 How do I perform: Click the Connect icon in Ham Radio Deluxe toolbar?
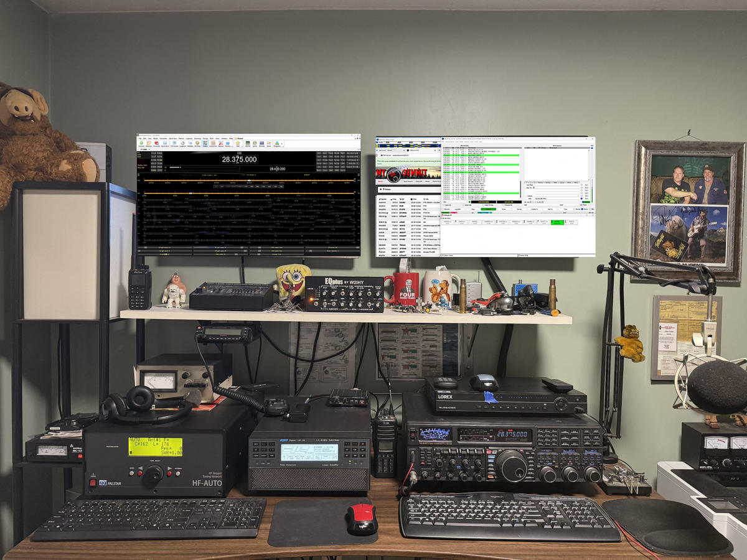click(141, 144)
